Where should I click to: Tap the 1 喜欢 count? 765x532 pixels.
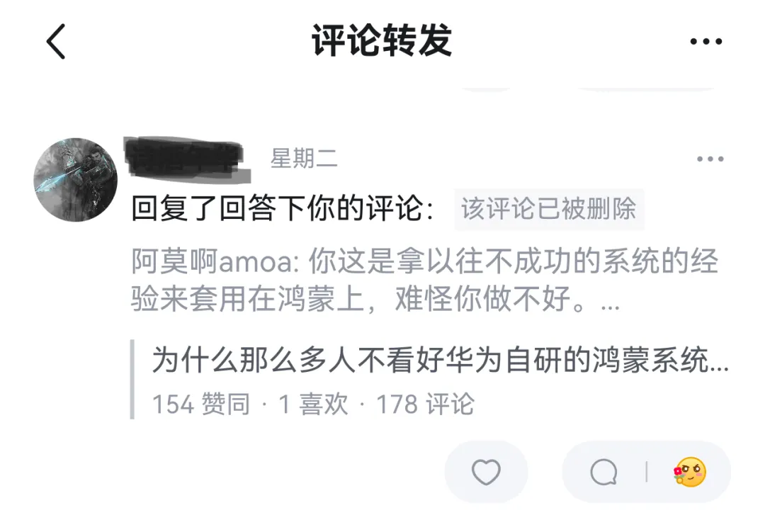click(313, 404)
